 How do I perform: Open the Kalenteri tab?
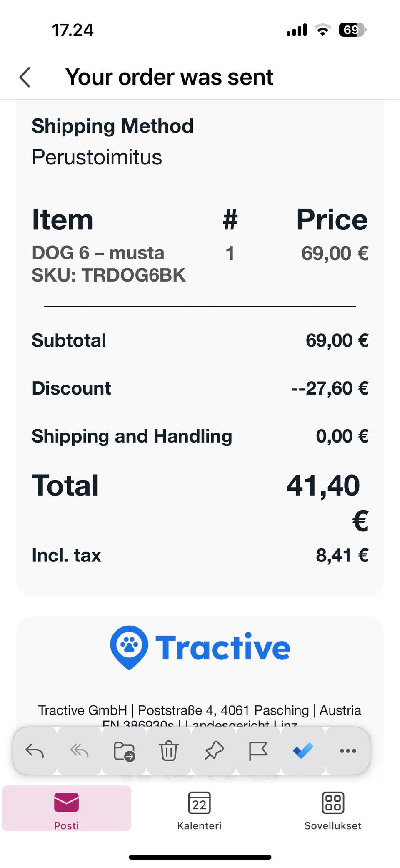[x=200, y=809]
